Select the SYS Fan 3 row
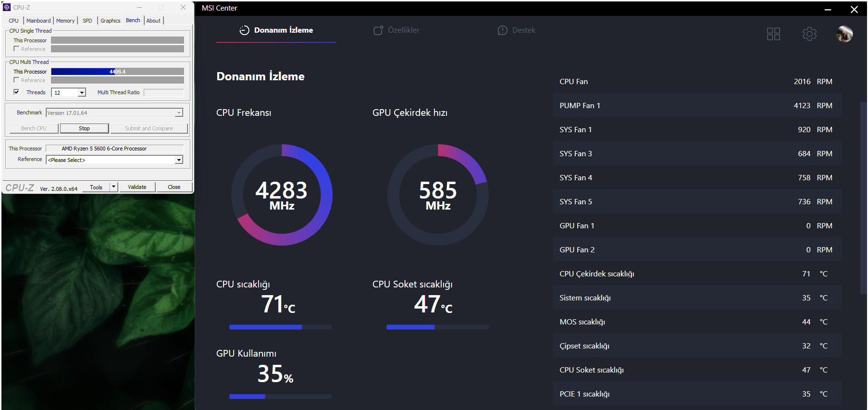This screenshot has width=868, height=410. point(697,153)
